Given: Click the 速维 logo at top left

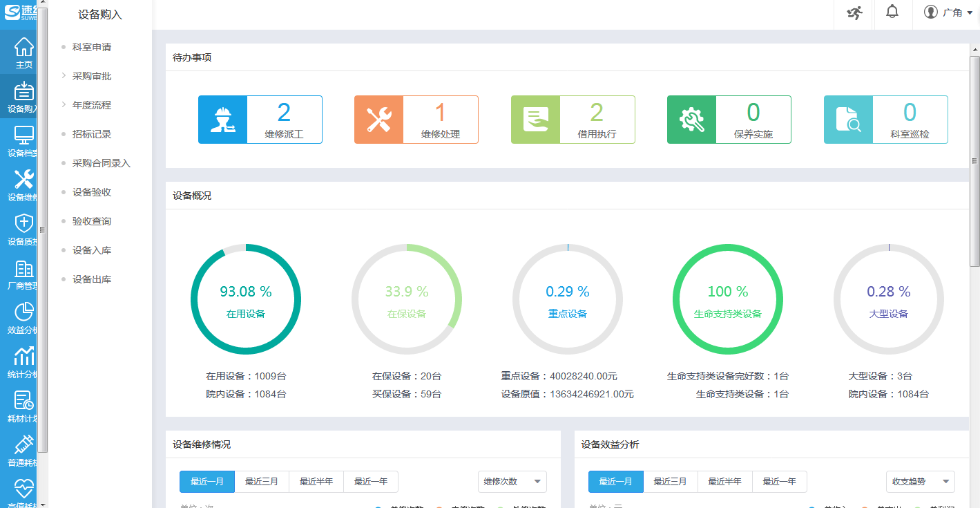Looking at the screenshot, I should 19,12.
